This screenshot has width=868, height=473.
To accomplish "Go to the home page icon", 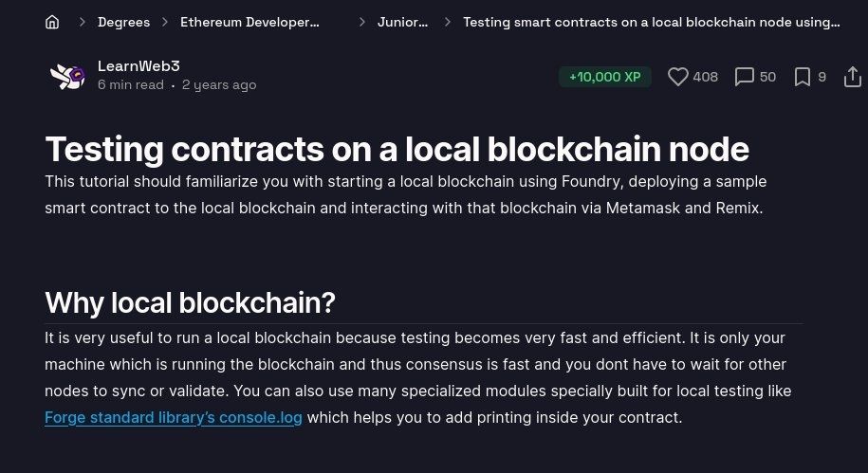I will (x=52, y=22).
